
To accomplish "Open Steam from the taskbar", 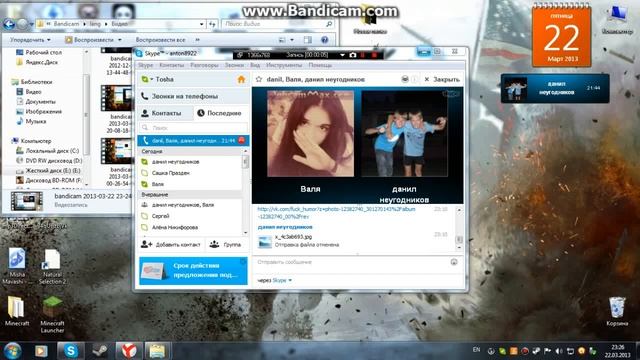I will coord(100,351).
